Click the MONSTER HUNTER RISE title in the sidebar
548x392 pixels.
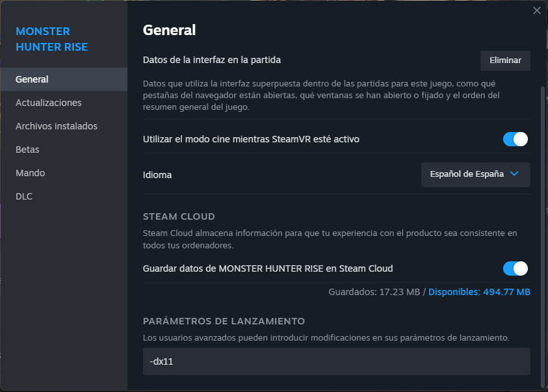51,39
